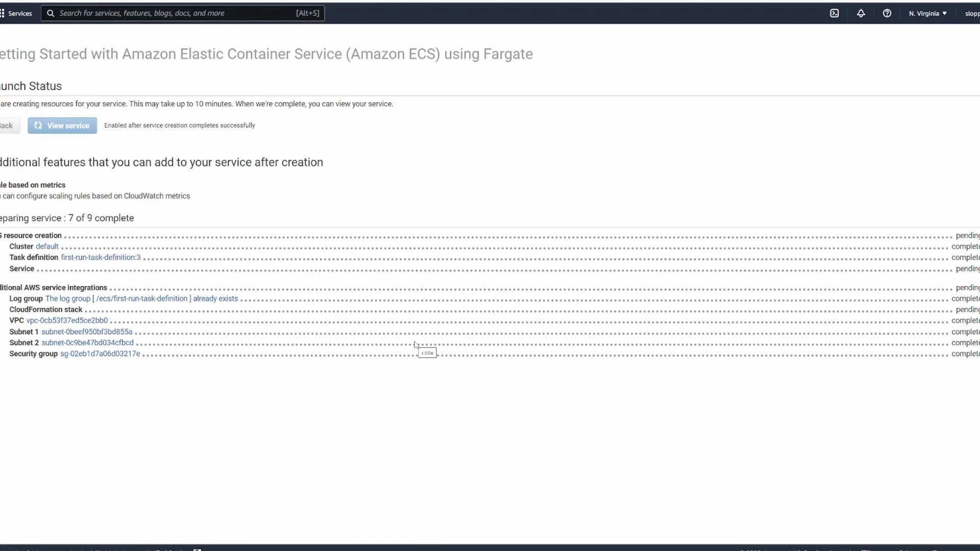The height and width of the screenshot is (551, 980).
Task: Click the refresh icon on View service
Action: pos(38,126)
